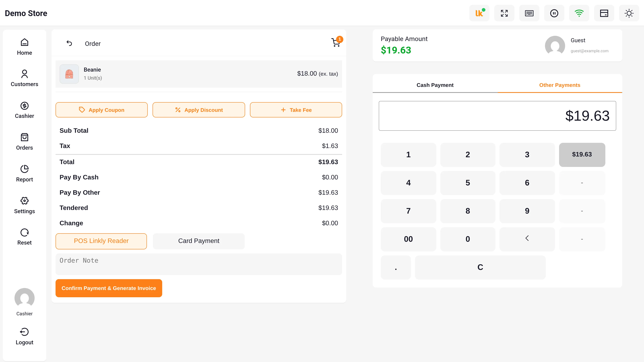Open the Customers section
This screenshot has height=362, width=644.
click(x=25, y=78)
